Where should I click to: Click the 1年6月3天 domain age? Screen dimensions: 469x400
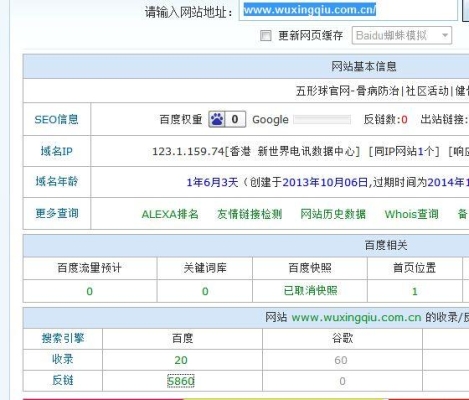pyautogui.click(x=212, y=182)
